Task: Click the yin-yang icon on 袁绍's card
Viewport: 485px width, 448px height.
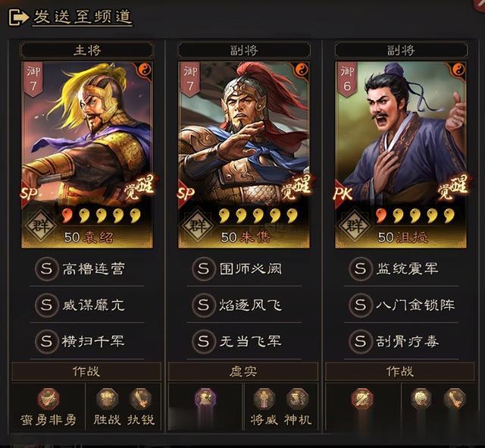Action: point(145,69)
